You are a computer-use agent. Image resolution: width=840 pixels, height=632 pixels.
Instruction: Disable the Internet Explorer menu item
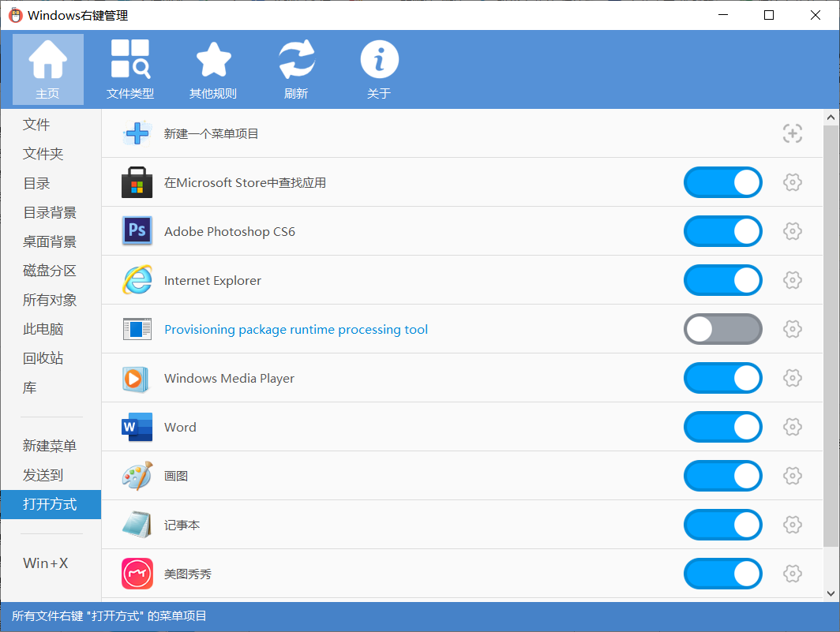[722, 280]
